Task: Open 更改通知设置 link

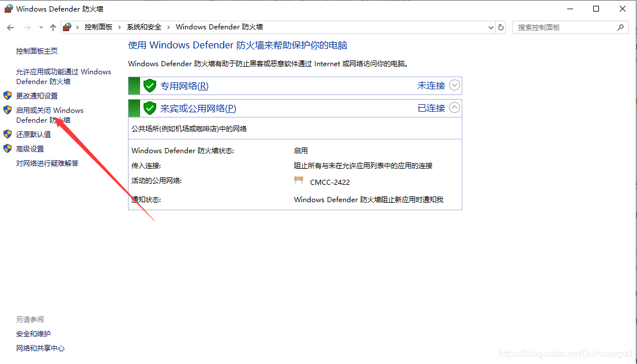Action: pos(36,96)
